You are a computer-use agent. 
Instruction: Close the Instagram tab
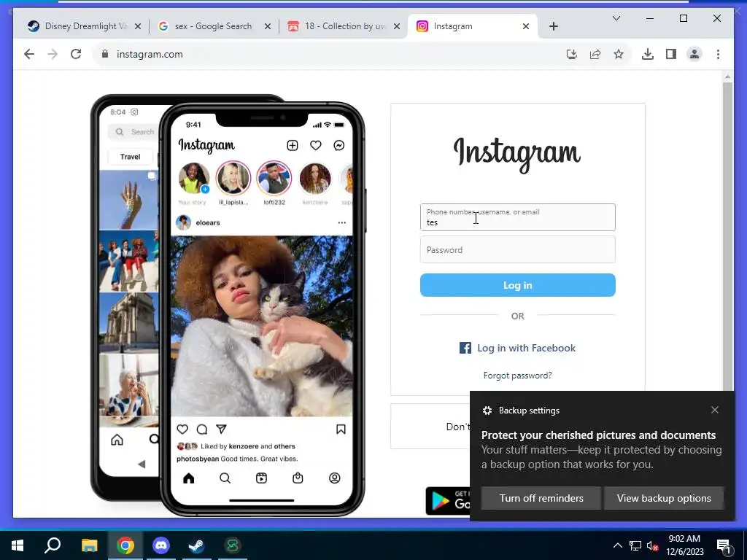pyautogui.click(x=526, y=27)
